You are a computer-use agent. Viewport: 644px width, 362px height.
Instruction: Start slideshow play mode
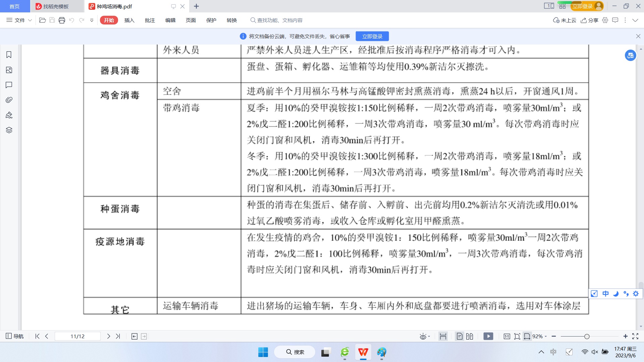click(488, 336)
